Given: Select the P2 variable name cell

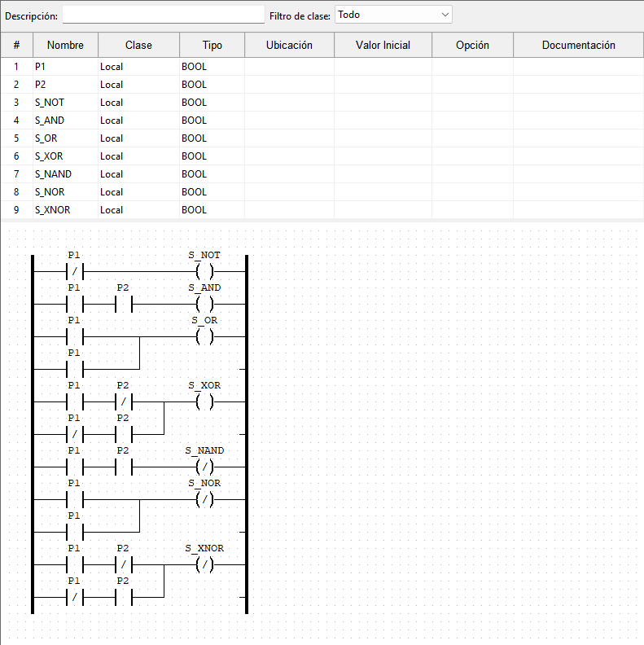Looking at the screenshot, I should [x=65, y=85].
